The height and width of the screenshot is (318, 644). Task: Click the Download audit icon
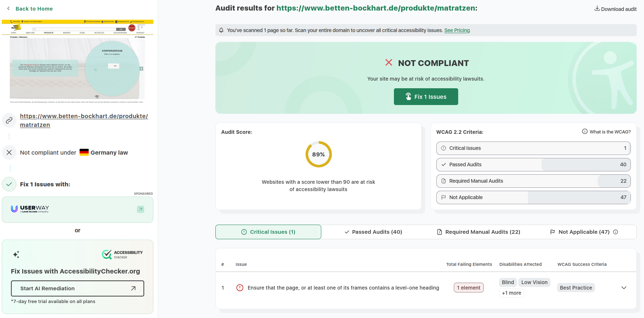click(597, 8)
